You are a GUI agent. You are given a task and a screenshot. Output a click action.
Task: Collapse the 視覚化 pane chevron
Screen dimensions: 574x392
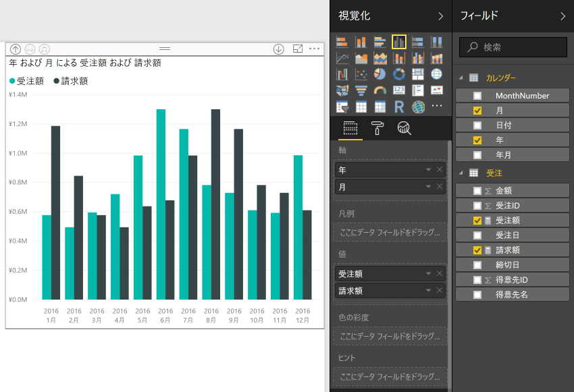pos(441,16)
